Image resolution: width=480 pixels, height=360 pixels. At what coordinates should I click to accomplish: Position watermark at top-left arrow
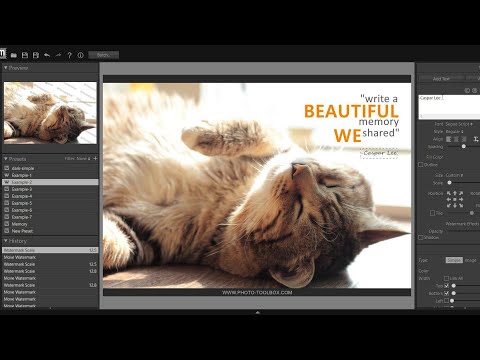(449, 193)
